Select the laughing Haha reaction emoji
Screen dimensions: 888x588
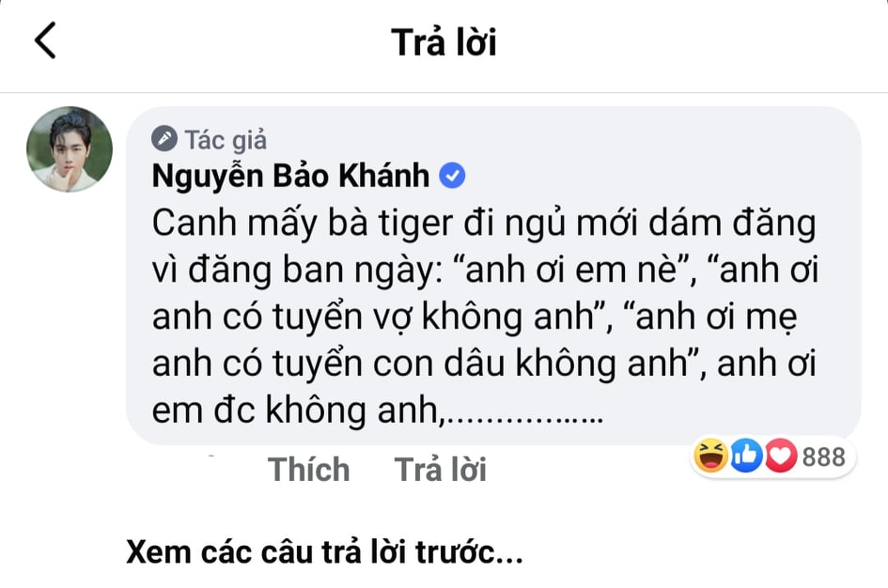(x=710, y=456)
